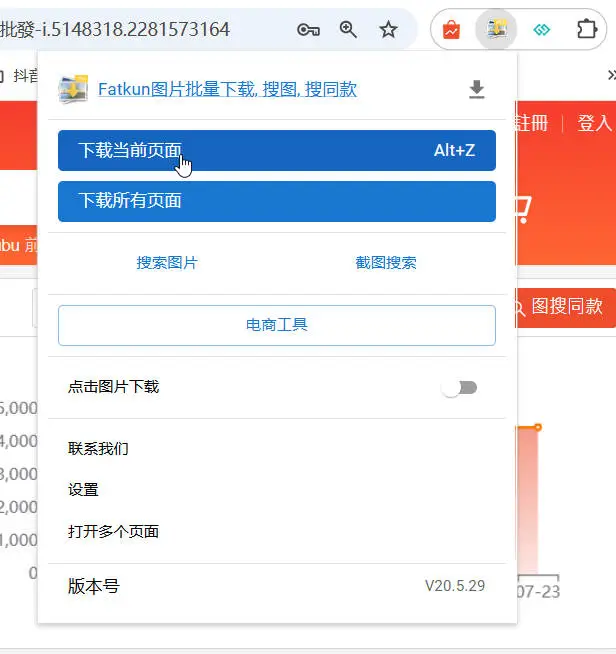This screenshot has width=616, height=654.
Task: Click the password key icon in address bar
Action: (x=308, y=30)
